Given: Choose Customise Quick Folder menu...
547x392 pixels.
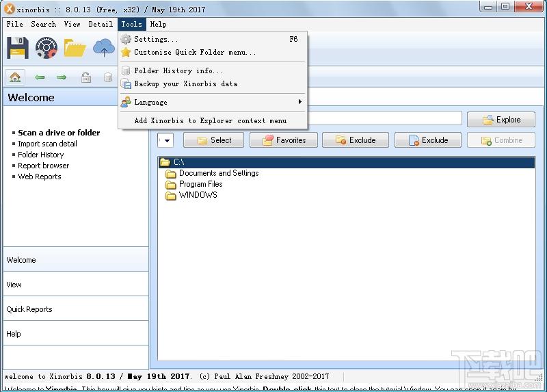Looking at the screenshot, I should click(213, 53).
